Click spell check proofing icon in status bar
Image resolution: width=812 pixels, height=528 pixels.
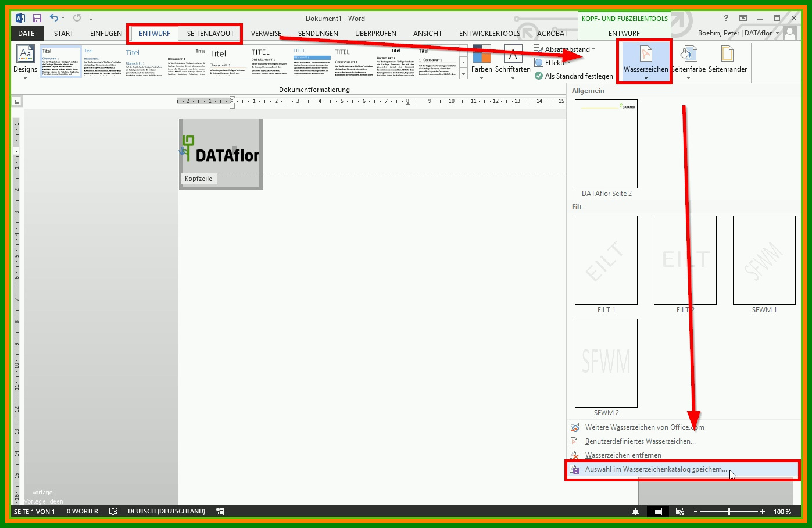[113, 511]
